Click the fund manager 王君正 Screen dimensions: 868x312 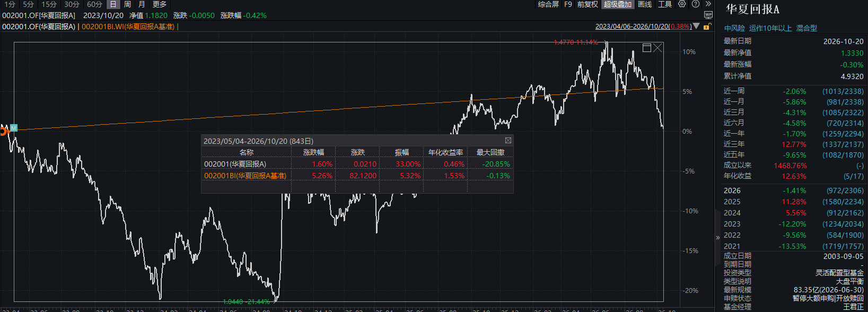tap(853, 307)
